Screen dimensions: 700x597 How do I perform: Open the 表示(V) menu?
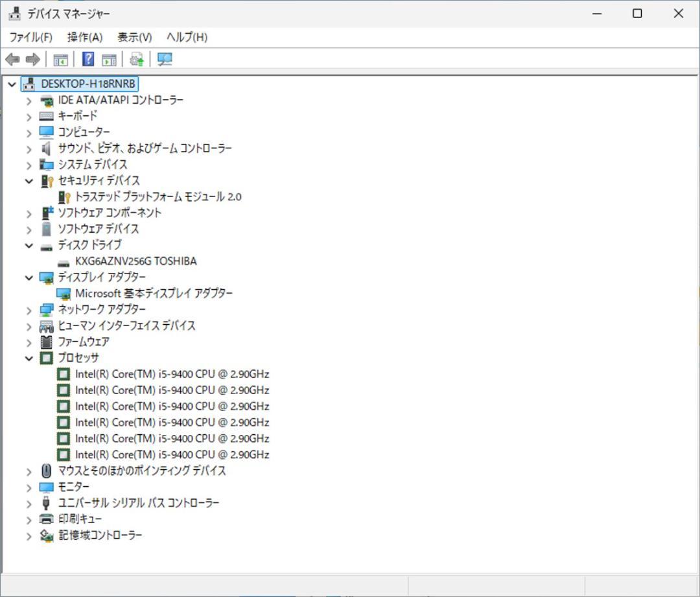(134, 37)
